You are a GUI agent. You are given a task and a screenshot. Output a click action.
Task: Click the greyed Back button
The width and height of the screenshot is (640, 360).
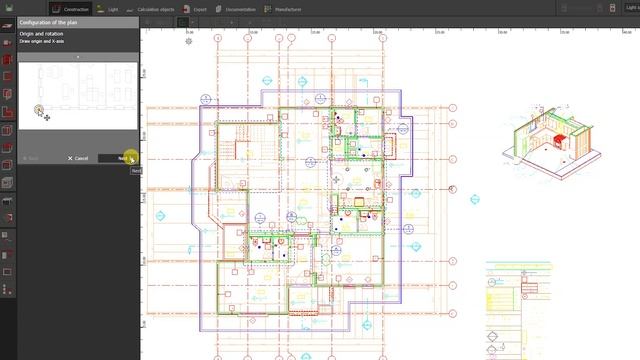click(x=31, y=158)
